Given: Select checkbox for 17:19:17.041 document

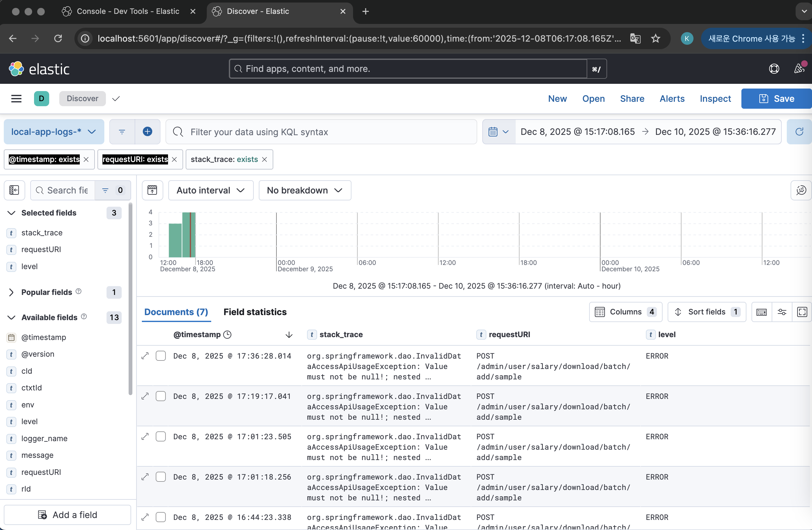Looking at the screenshot, I should (x=161, y=396).
